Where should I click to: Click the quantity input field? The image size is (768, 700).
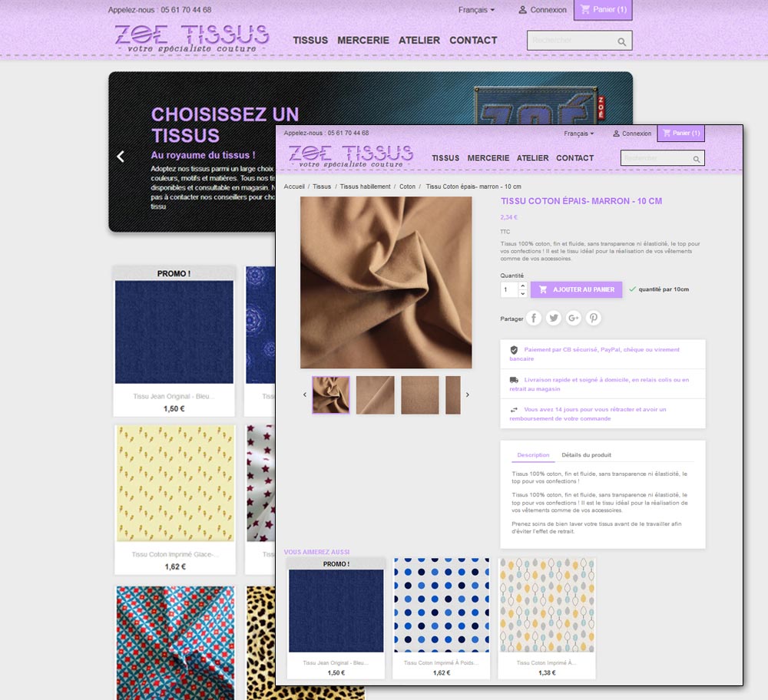coord(509,289)
